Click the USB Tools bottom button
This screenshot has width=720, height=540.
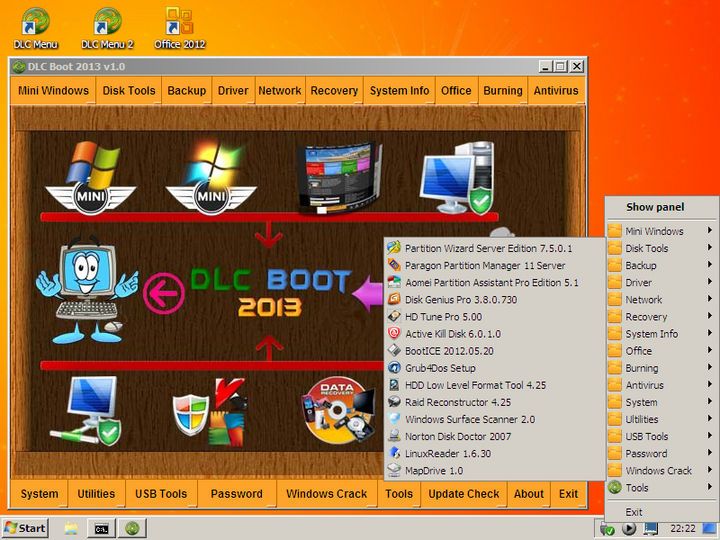(x=161, y=494)
